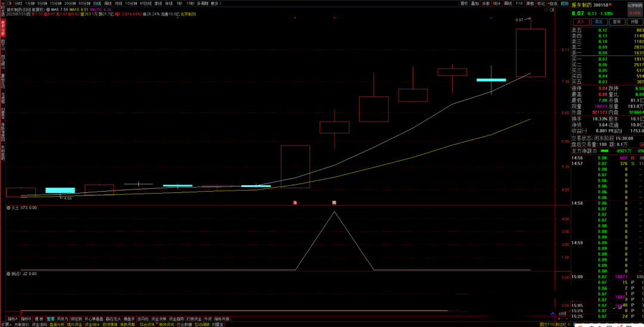Toggle the 复权 price adjustment option
Image resolution: width=644 pixels, height=327 pixels.
tap(464, 3)
